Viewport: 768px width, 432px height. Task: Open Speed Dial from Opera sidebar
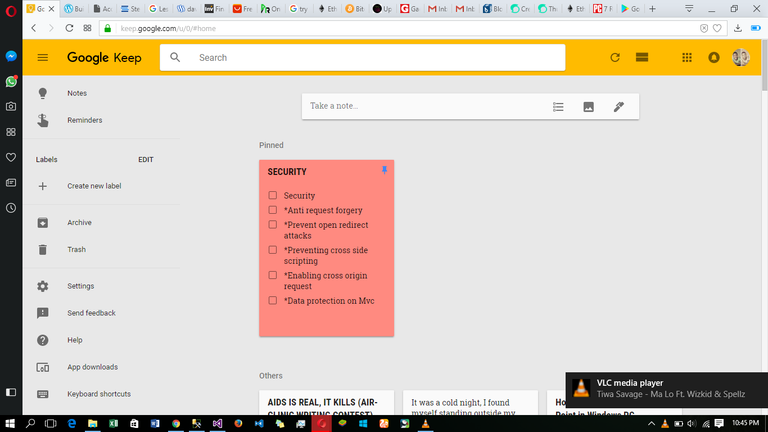(11, 132)
